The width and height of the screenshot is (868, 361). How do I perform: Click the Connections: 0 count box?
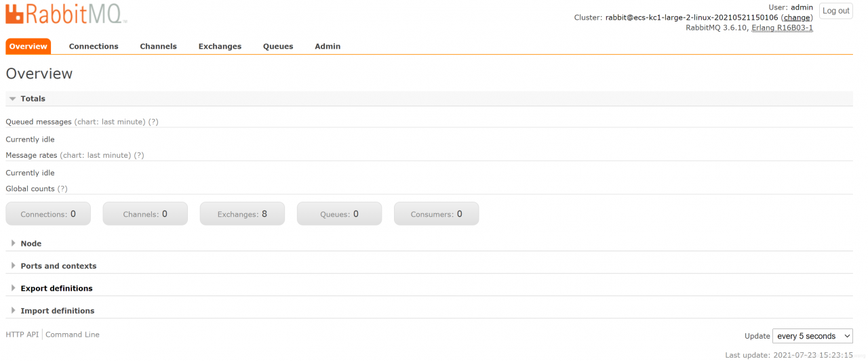tap(48, 213)
